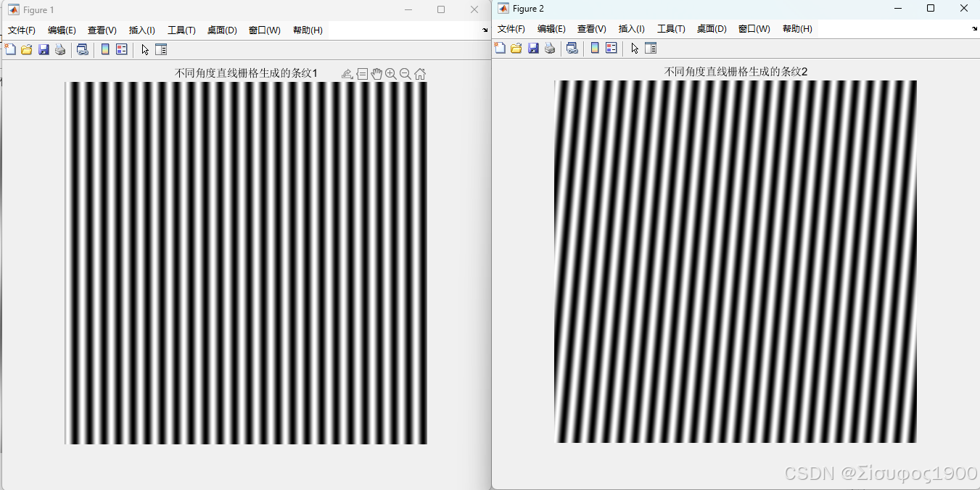
Task: Insert Colorbar via Figure 2 toolbar icon
Action: click(x=595, y=48)
